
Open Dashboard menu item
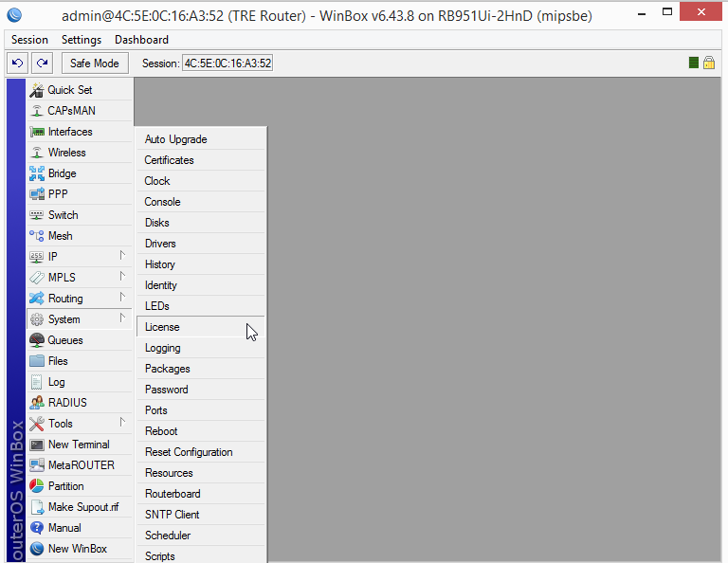141,40
